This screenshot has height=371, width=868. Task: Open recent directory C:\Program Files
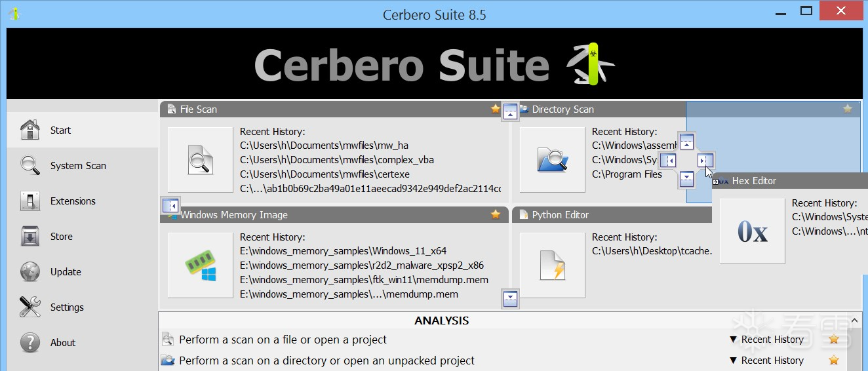pyautogui.click(x=627, y=174)
